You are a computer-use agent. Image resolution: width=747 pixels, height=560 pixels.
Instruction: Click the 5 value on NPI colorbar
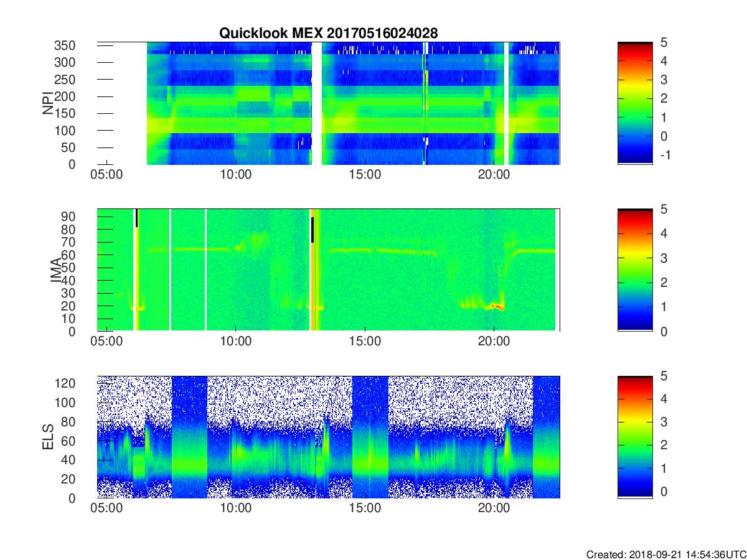point(663,42)
